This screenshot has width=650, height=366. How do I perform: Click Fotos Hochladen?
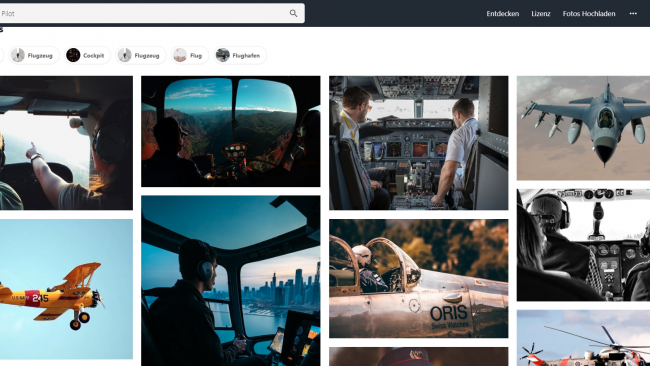[589, 14]
